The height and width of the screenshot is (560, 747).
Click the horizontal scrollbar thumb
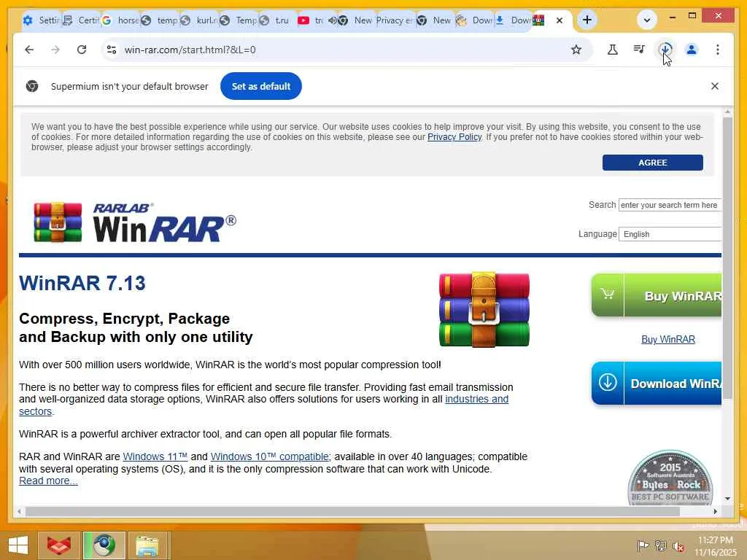point(352,511)
